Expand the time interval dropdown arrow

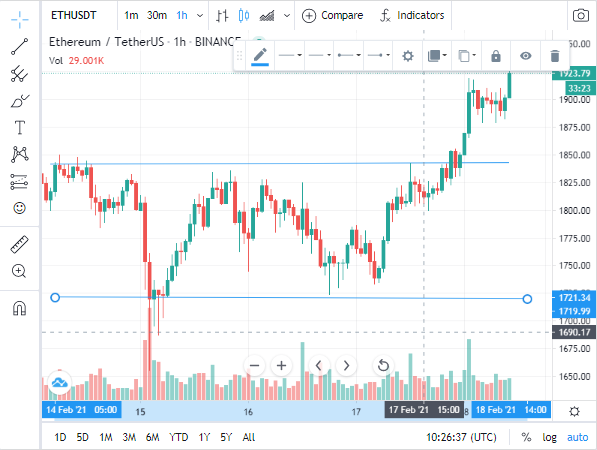(200, 16)
